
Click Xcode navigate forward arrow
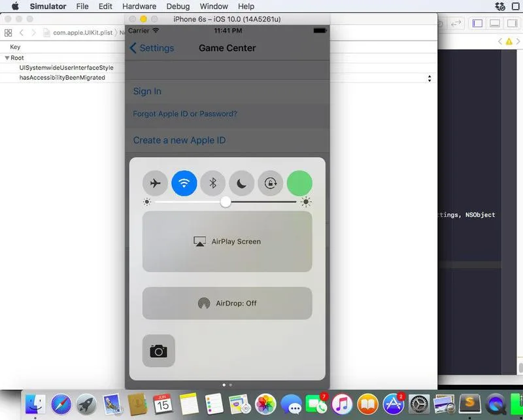click(x=33, y=33)
